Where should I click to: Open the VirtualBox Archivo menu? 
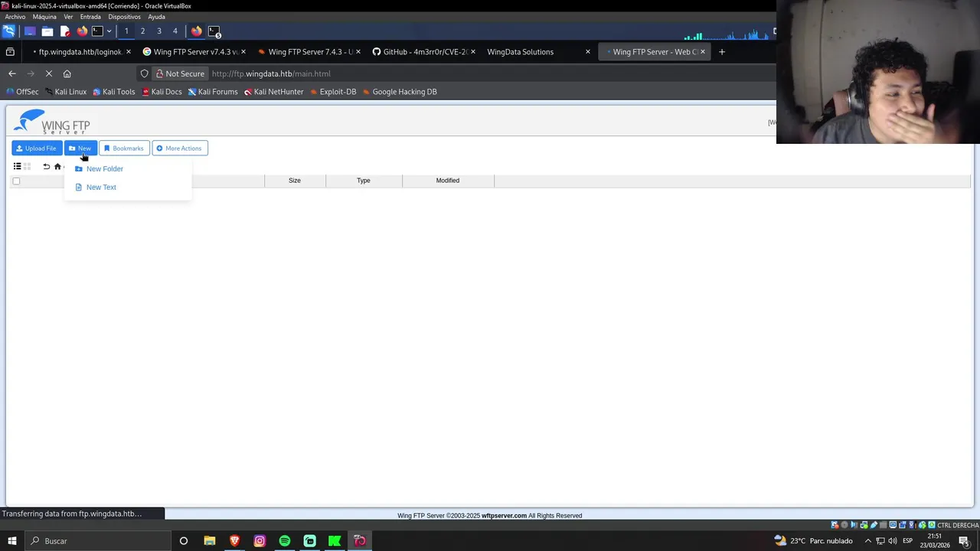tap(15, 17)
